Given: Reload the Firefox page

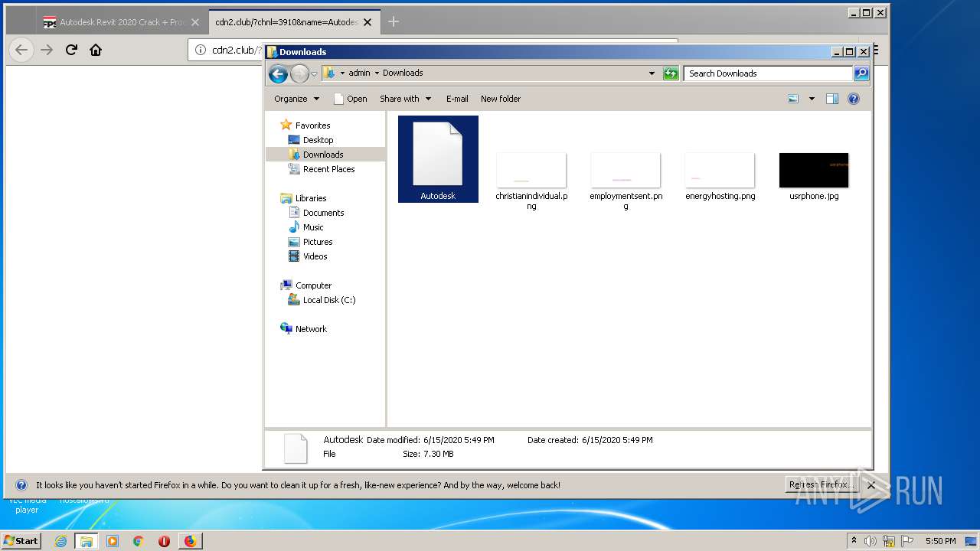Looking at the screenshot, I should pos(71,50).
